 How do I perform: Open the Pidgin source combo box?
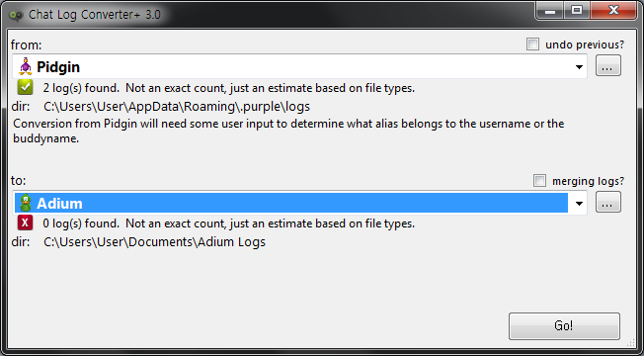299,66
